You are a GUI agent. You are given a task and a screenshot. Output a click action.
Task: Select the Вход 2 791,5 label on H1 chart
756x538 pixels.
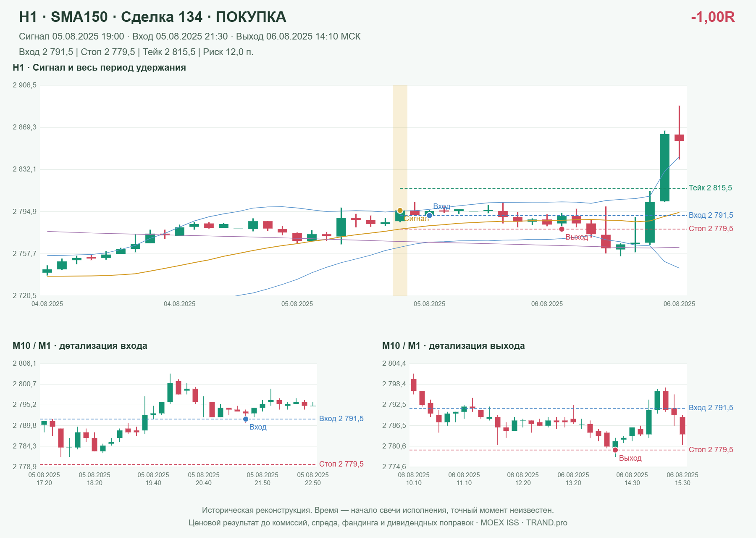pos(711,215)
